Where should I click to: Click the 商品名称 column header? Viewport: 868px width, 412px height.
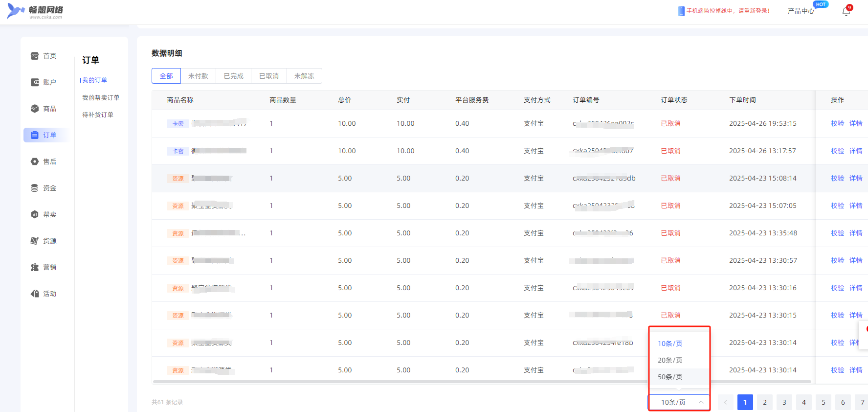(x=180, y=100)
